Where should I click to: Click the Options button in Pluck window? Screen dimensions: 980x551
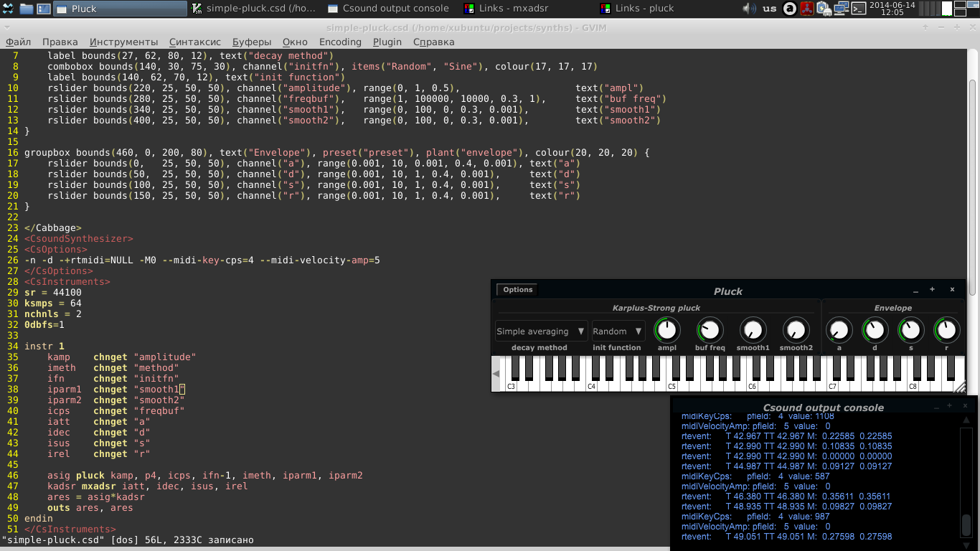point(517,290)
